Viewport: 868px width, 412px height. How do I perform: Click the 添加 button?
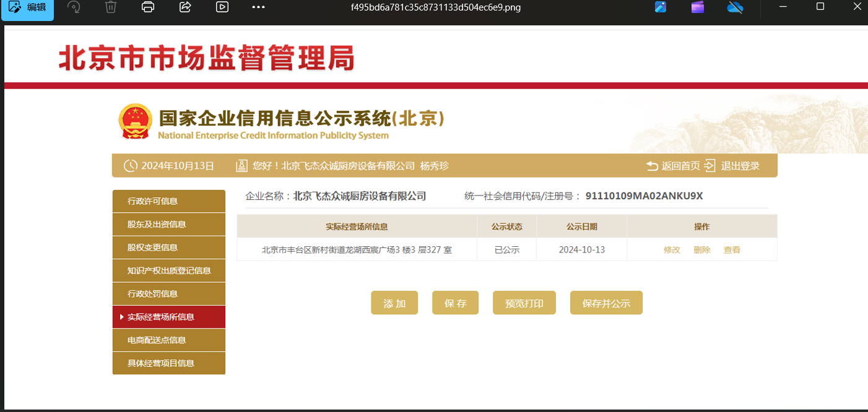[x=394, y=303]
